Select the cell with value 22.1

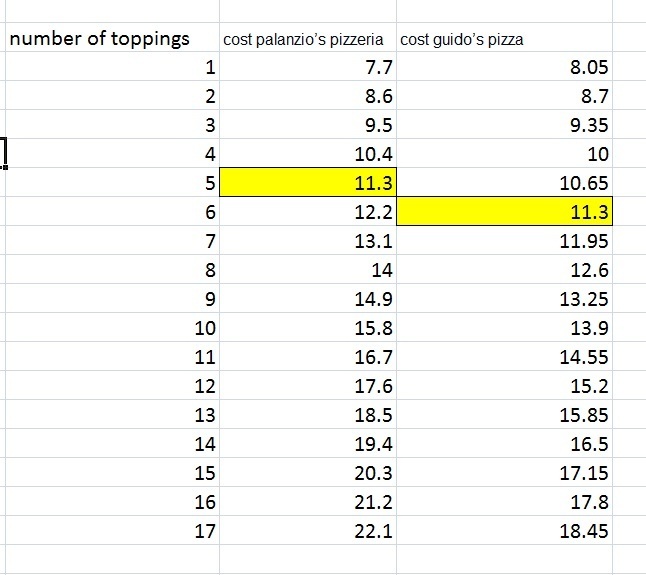coord(308,530)
